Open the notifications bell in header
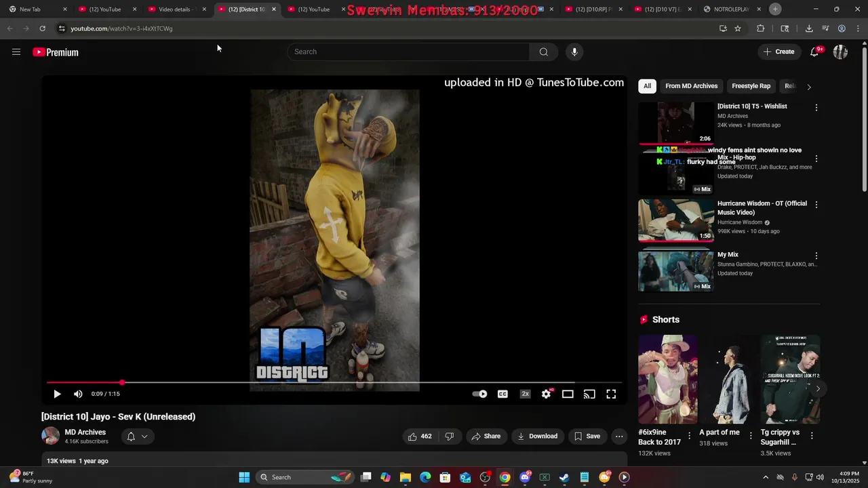Image resolution: width=868 pixels, height=488 pixels. (x=814, y=52)
